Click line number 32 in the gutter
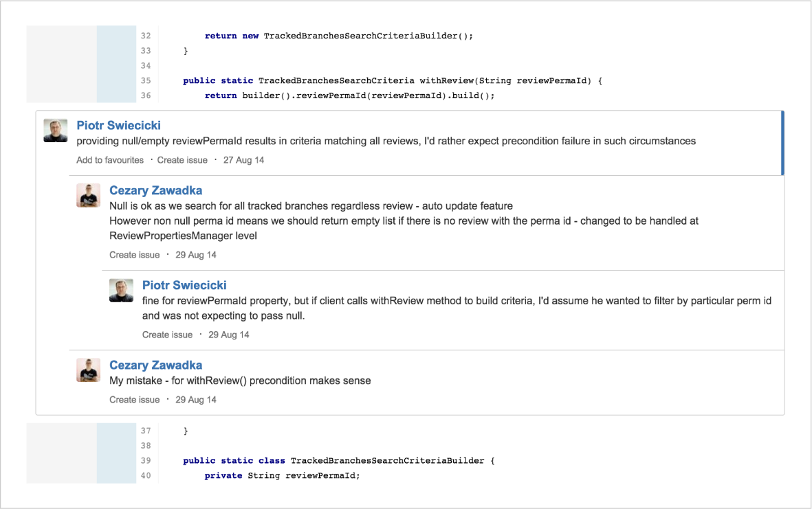Viewport: 812px width, 509px height. (145, 36)
